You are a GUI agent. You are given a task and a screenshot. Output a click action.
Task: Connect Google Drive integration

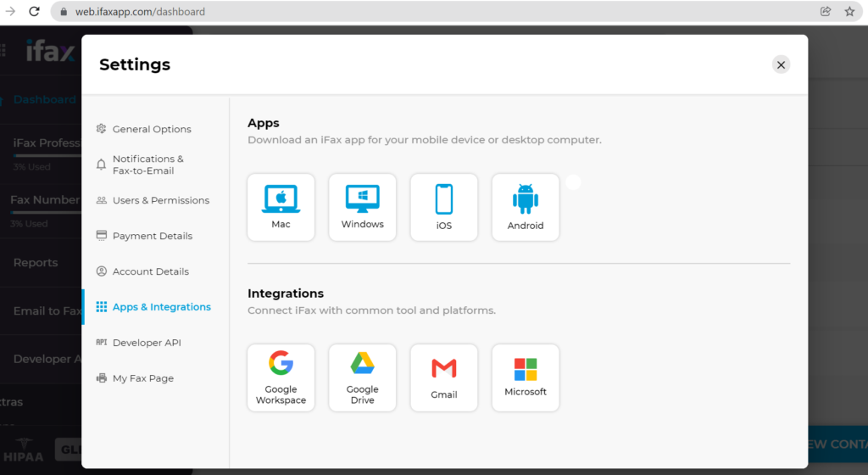[x=362, y=377]
